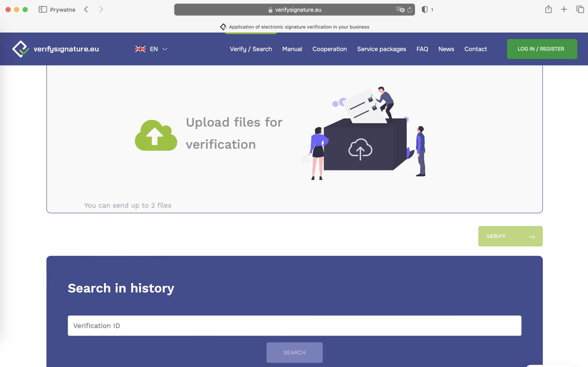Click the verifysignature.eu logo icon

tap(21, 49)
